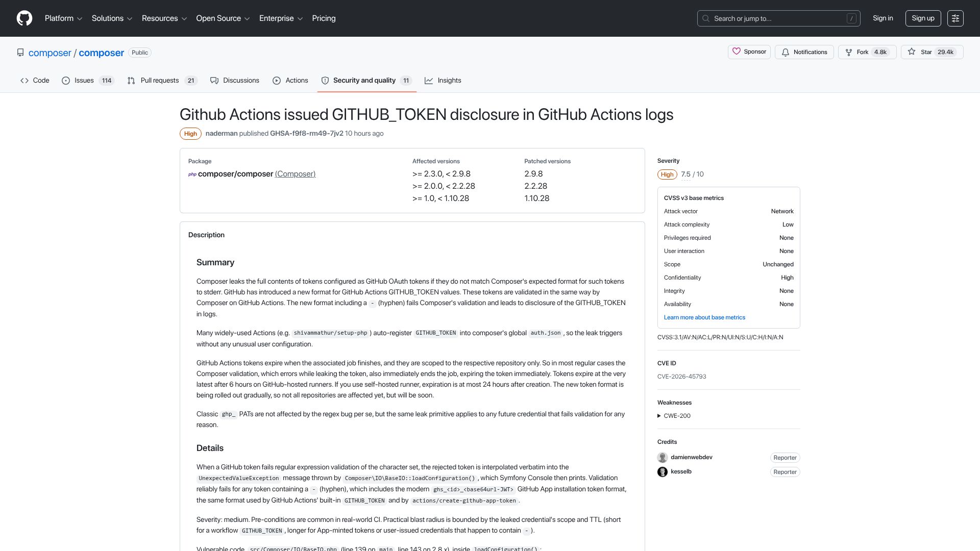Expand the CWE-200 weakness details
The height and width of the screenshot is (551, 980).
tap(674, 416)
